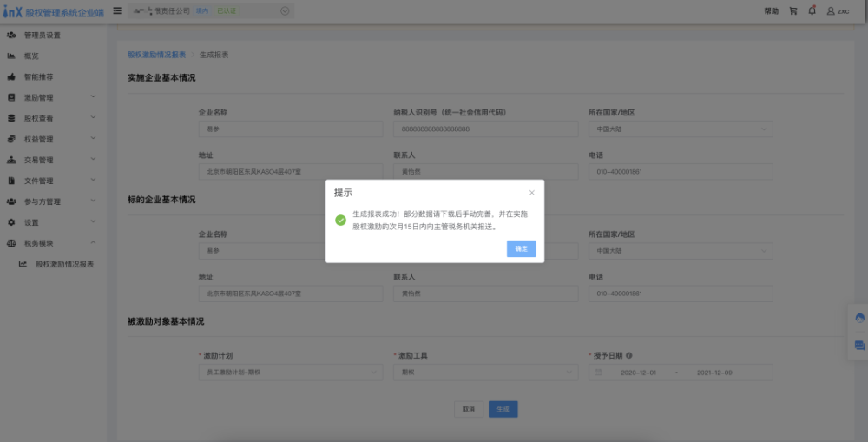Viewport: 868px width, 442px height.
Task: Expand the 激励管理 sidebar menu
Action: point(53,97)
